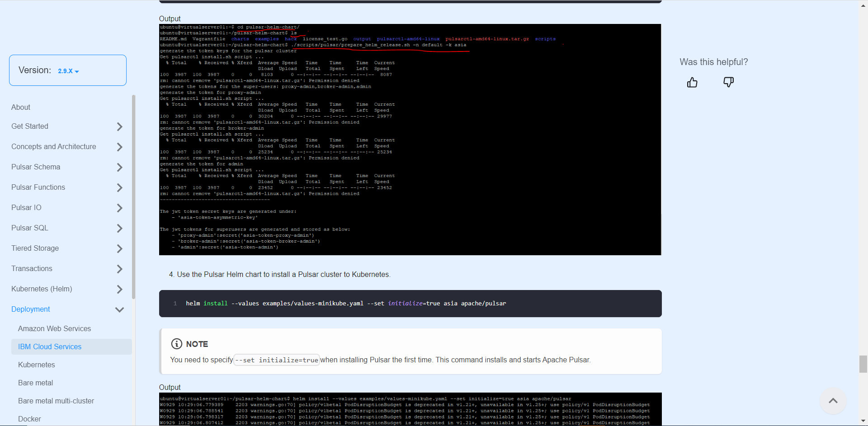This screenshot has height=426, width=868.
Task: Expand the Pulsar IO chevron
Action: [x=119, y=208]
